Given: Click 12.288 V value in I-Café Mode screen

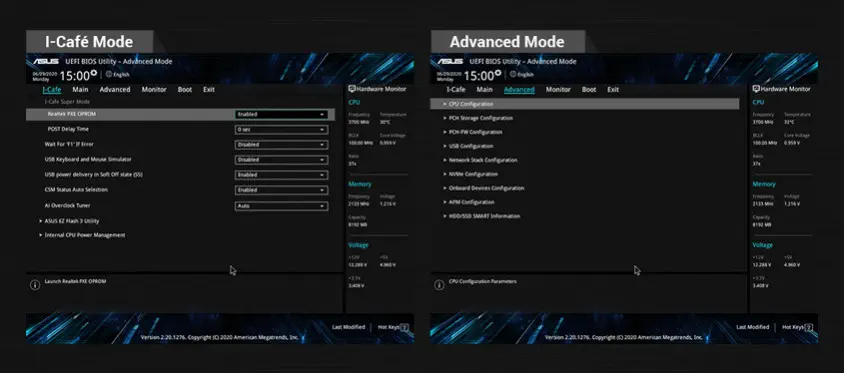Looking at the screenshot, I should 358,265.
